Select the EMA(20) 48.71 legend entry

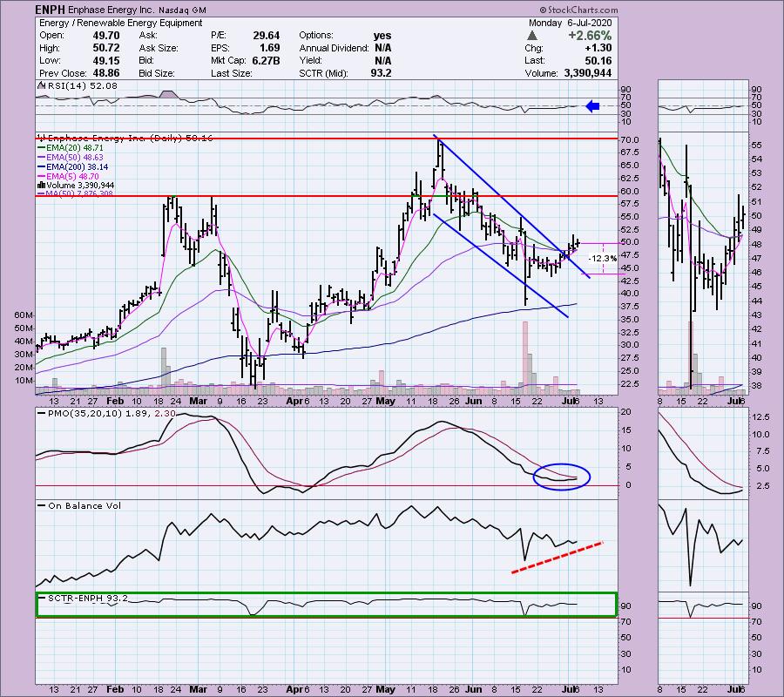(71, 148)
